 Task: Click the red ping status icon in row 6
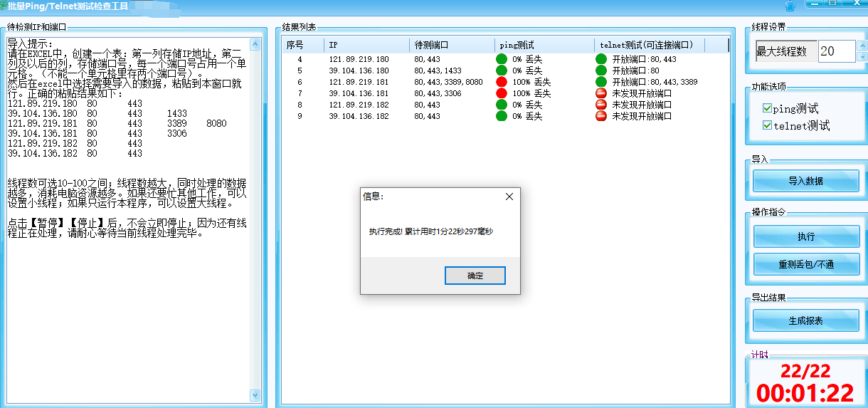coord(502,83)
